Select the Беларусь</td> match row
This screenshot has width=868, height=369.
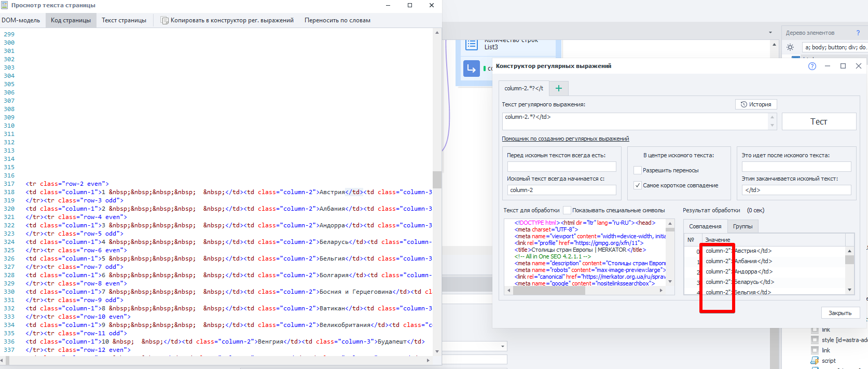point(765,282)
